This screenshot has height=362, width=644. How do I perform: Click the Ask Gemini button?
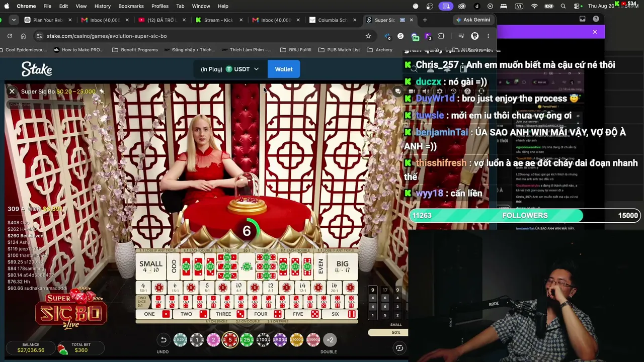tap(473, 20)
